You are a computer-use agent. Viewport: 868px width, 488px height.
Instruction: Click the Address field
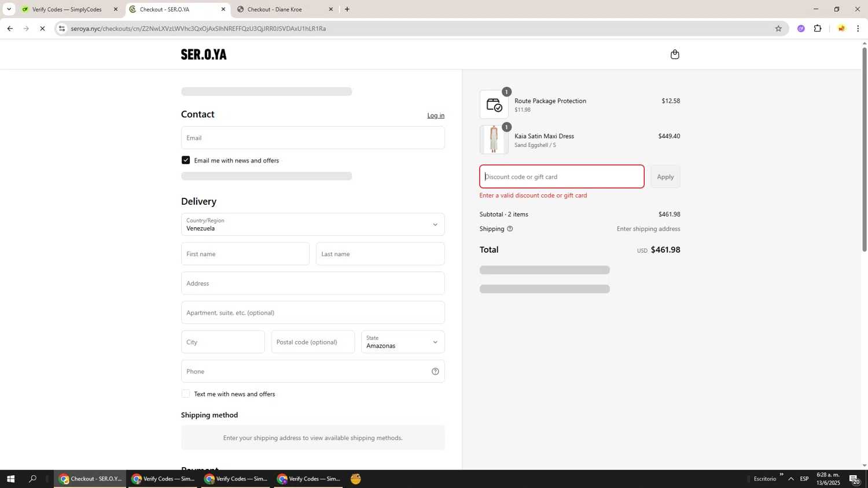click(312, 283)
